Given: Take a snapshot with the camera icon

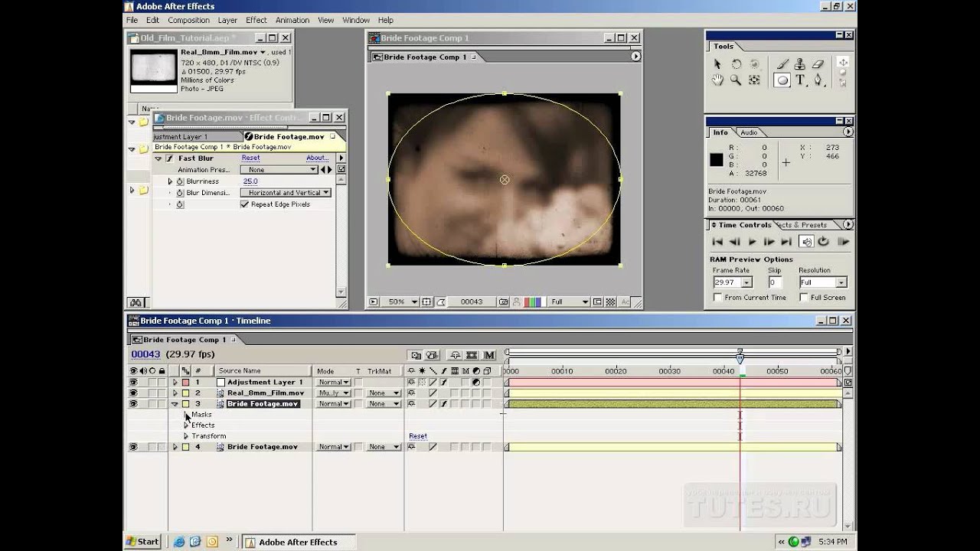Looking at the screenshot, I should tap(504, 302).
